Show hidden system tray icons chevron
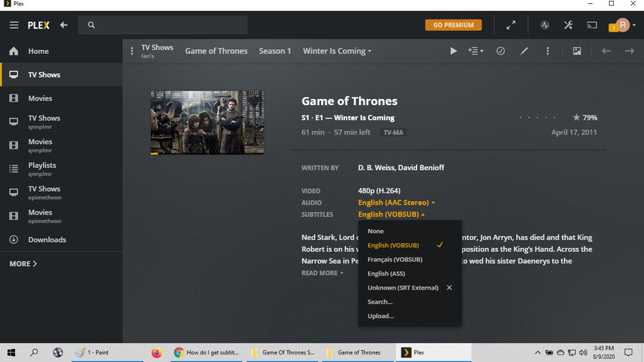The height and width of the screenshot is (362, 644). click(x=537, y=352)
